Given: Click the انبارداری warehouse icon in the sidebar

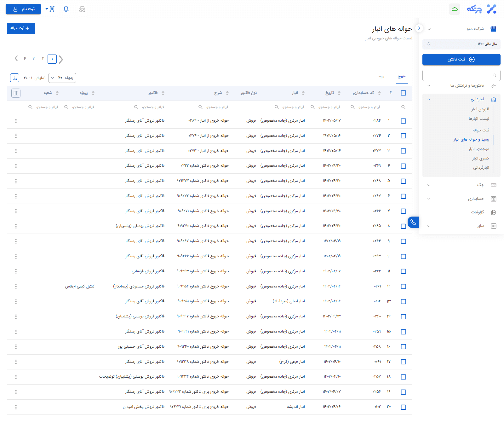Looking at the screenshot, I should (x=494, y=99).
